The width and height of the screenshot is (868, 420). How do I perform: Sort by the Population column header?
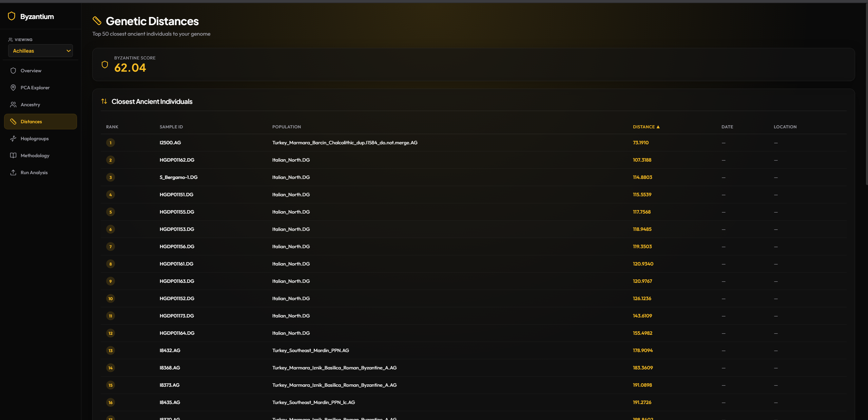coord(286,127)
